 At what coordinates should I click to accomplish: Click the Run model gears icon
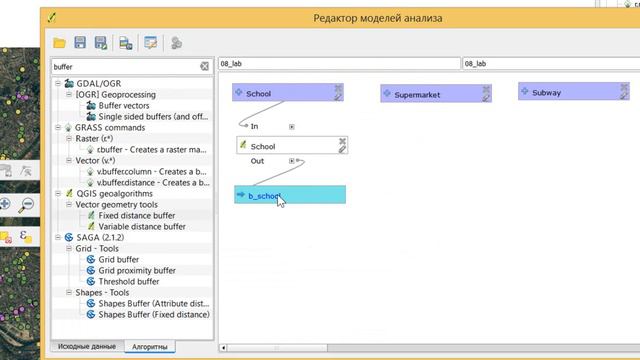(x=176, y=43)
